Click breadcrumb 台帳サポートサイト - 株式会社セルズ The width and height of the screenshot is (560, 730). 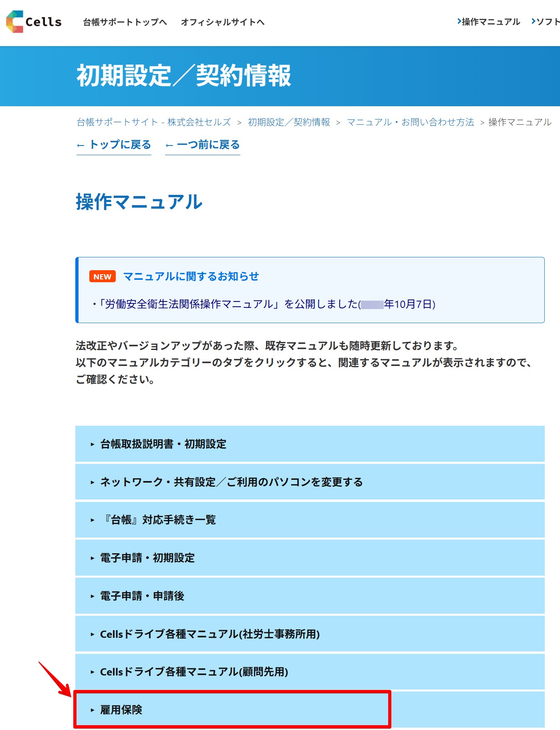point(154,122)
